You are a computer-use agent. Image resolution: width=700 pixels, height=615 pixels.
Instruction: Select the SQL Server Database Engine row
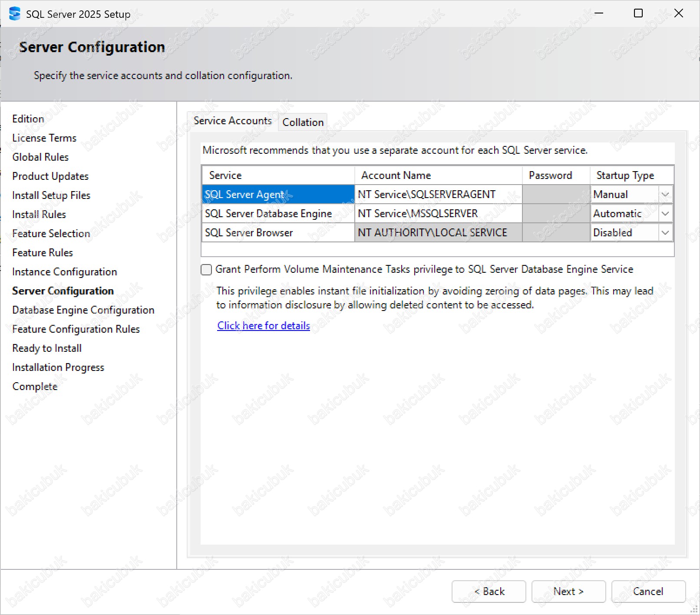[x=278, y=214]
